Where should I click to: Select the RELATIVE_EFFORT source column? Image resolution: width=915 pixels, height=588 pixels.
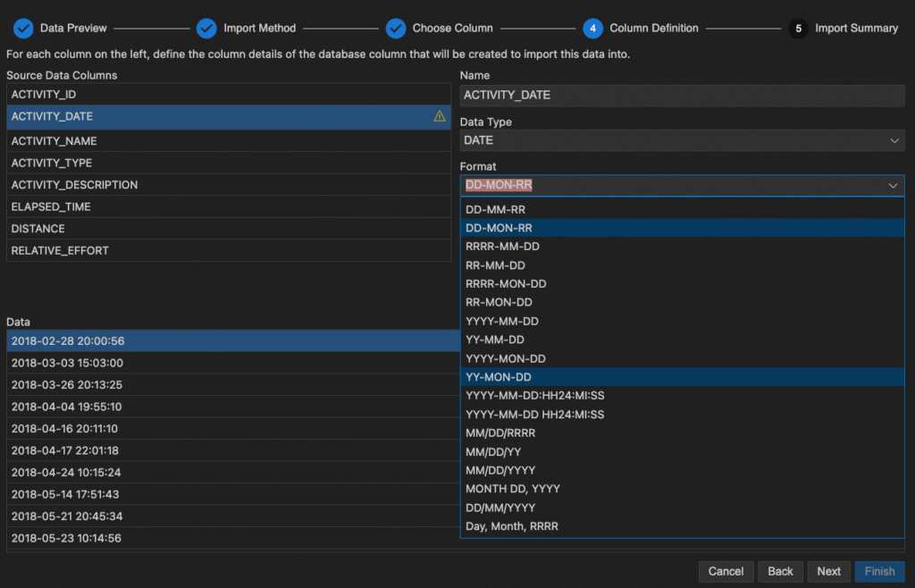[x=228, y=251]
